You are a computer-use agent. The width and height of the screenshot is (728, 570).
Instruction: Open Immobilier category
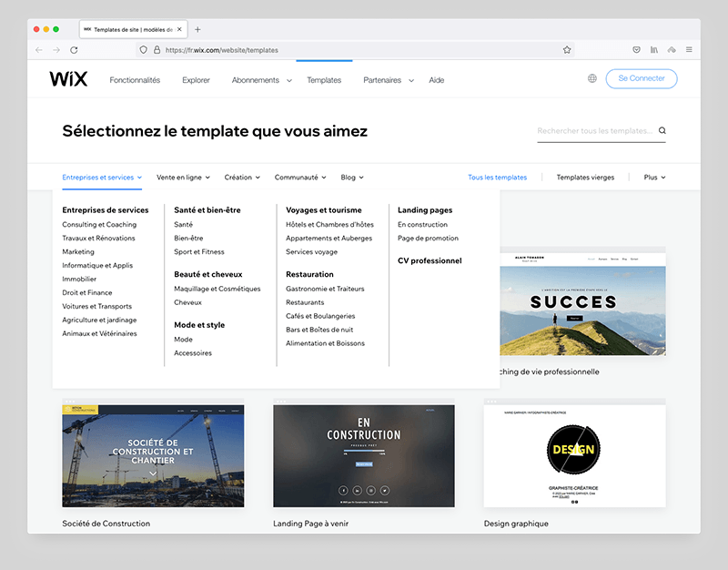click(x=79, y=279)
